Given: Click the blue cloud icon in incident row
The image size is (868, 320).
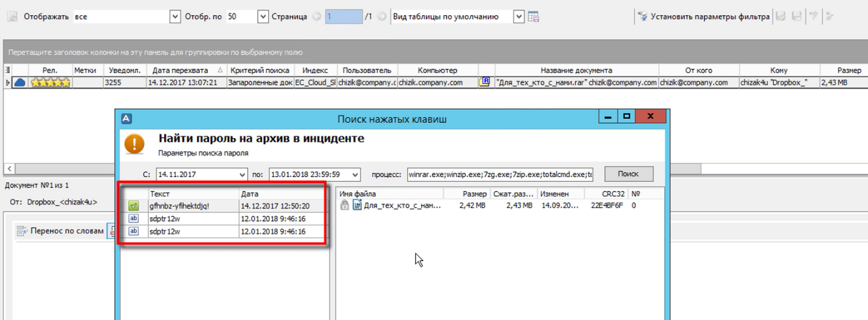Looking at the screenshot, I should (20, 83).
